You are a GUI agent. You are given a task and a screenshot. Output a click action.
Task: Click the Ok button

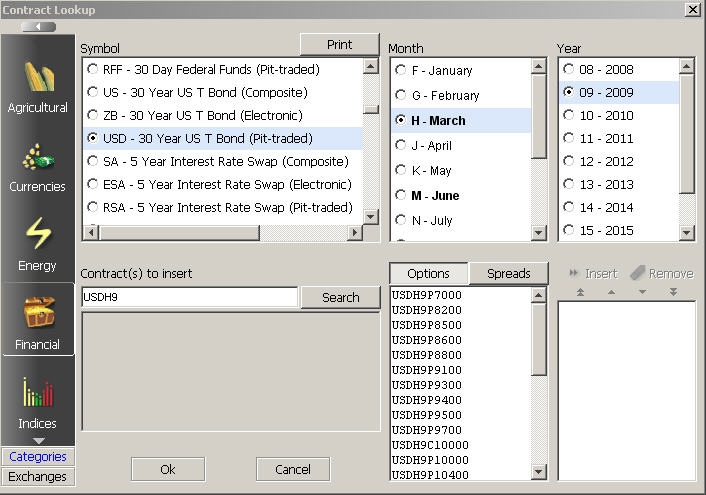[x=168, y=469]
